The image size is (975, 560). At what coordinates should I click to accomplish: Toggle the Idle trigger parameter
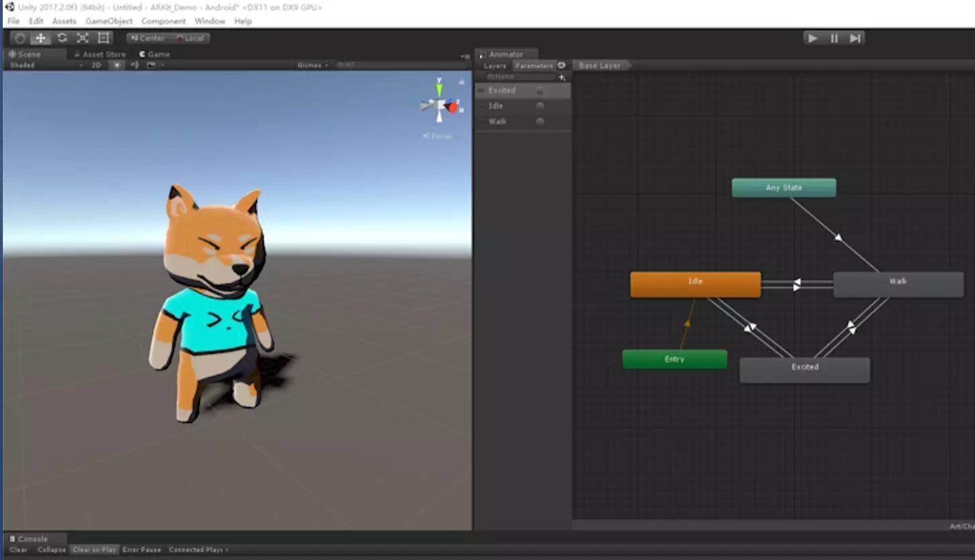tap(540, 105)
